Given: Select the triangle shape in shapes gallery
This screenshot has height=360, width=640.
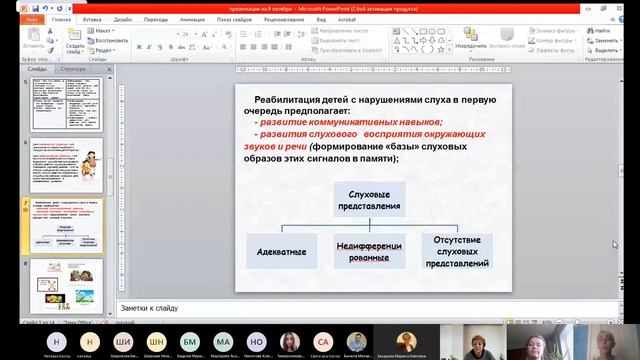Looking at the screenshot, I should click(x=397, y=40).
